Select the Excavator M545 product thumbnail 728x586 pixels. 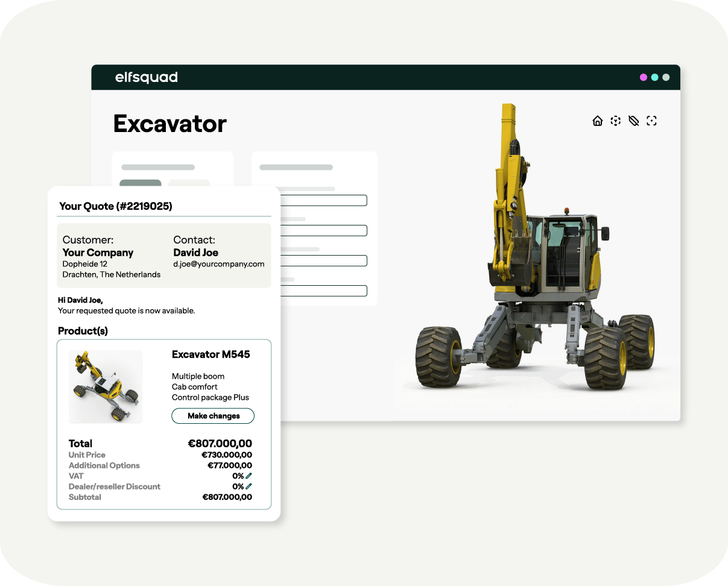[105, 386]
